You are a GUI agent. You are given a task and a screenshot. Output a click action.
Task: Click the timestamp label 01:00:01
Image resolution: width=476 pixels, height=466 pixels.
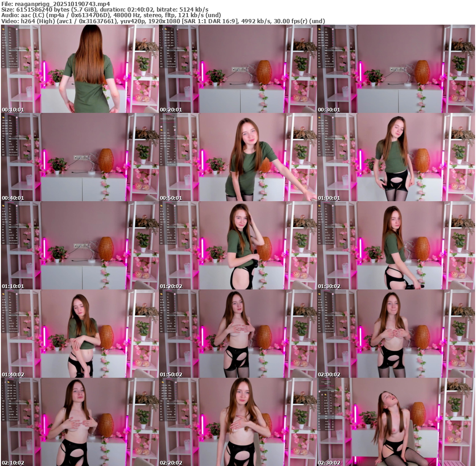click(329, 198)
